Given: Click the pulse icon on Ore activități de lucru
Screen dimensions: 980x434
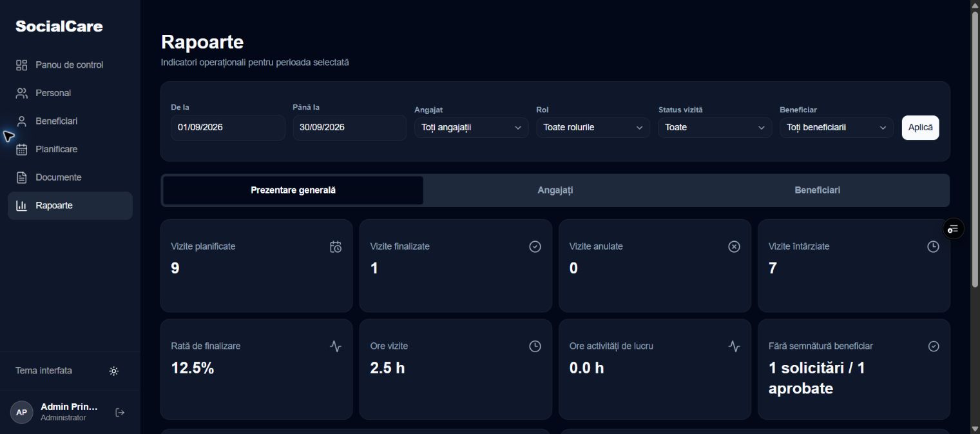Looking at the screenshot, I should click(x=734, y=346).
